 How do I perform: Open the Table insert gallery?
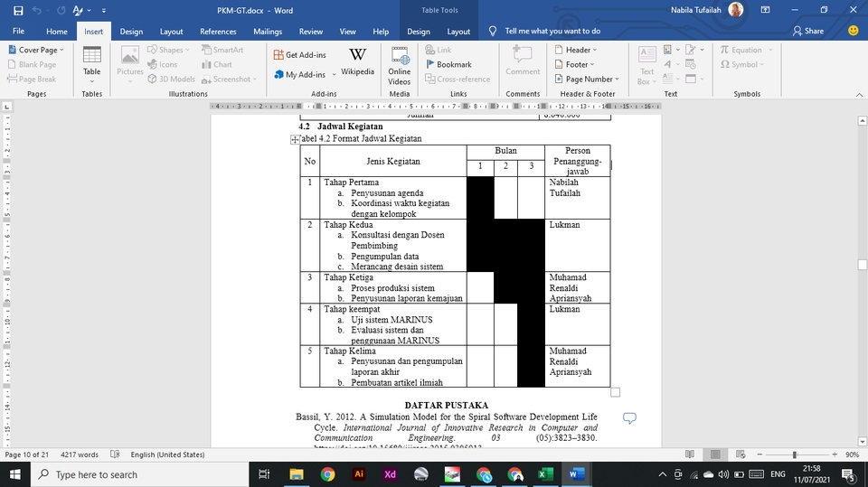coord(92,65)
